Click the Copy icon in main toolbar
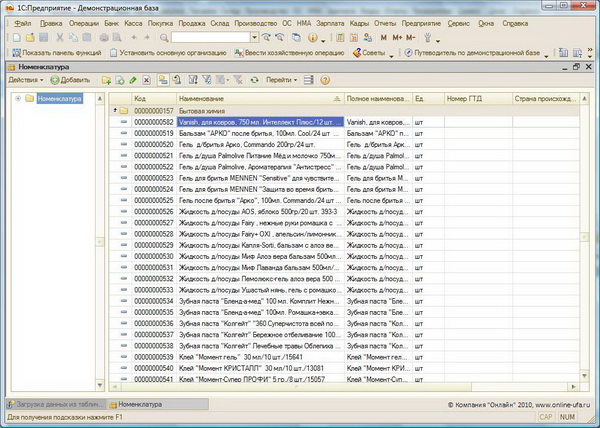This screenshot has width=600, height=428. click(73, 37)
